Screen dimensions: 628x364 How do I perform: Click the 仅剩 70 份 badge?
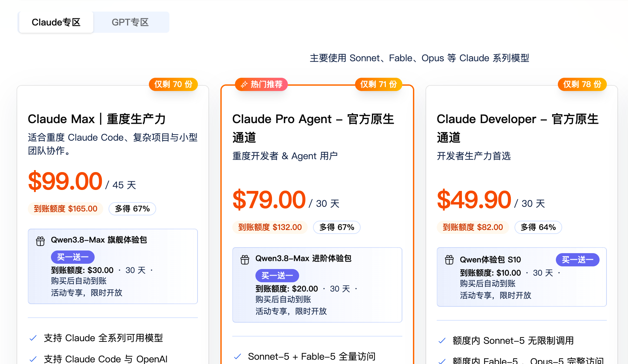pyautogui.click(x=173, y=84)
